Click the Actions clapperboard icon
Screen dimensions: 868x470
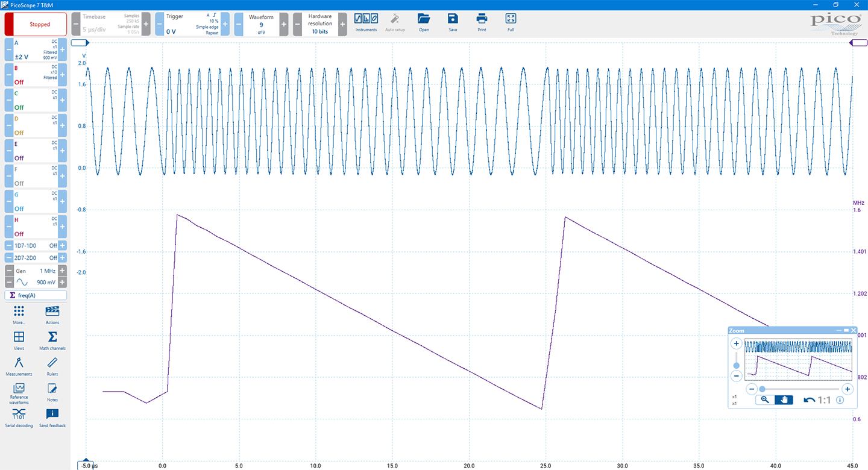(52, 314)
